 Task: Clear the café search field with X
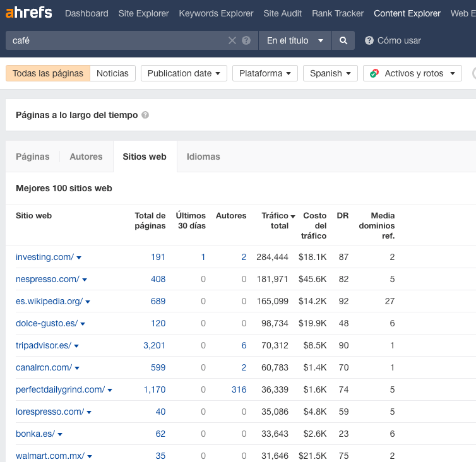click(232, 40)
